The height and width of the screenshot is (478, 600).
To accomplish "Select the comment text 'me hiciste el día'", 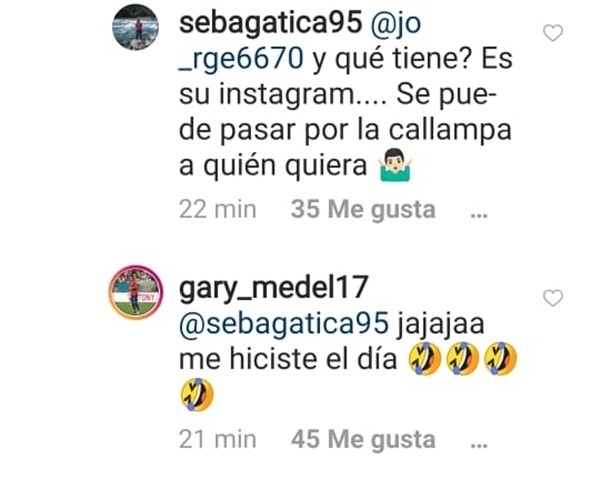I will click(288, 359).
